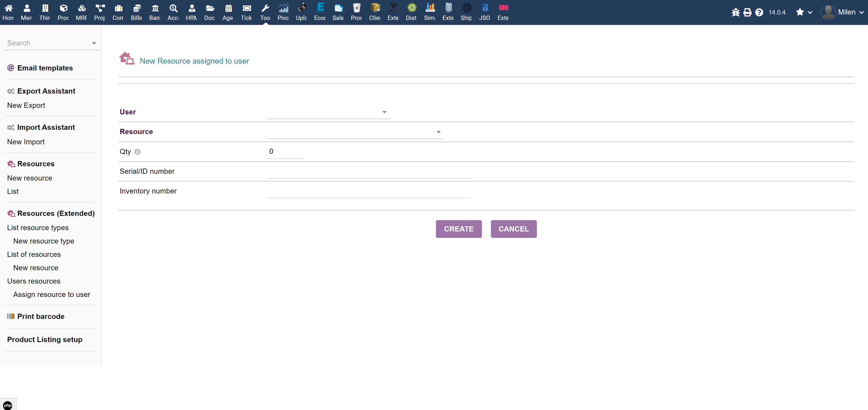The width and height of the screenshot is (868, 410).
Task: Open the User selection dropdown
Action: [384, 112]
